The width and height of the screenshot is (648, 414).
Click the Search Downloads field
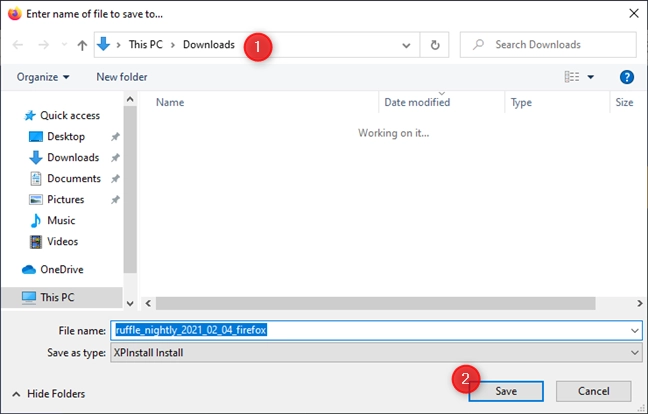(x=548, y=45)
